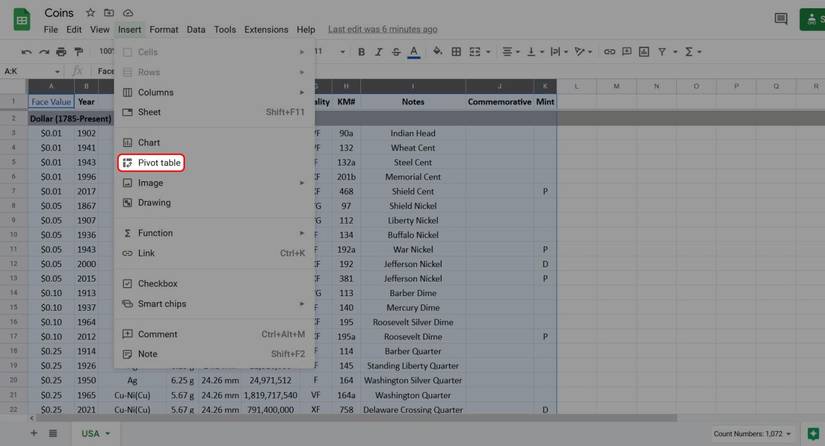Expand the Function submenu
The width and height of the screenshot is (825, 446).
pos(214,233)
